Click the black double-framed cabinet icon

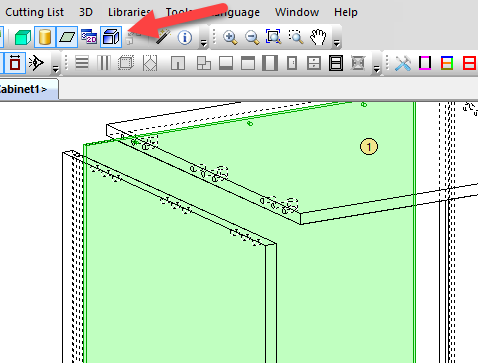[x=336, y=63]
